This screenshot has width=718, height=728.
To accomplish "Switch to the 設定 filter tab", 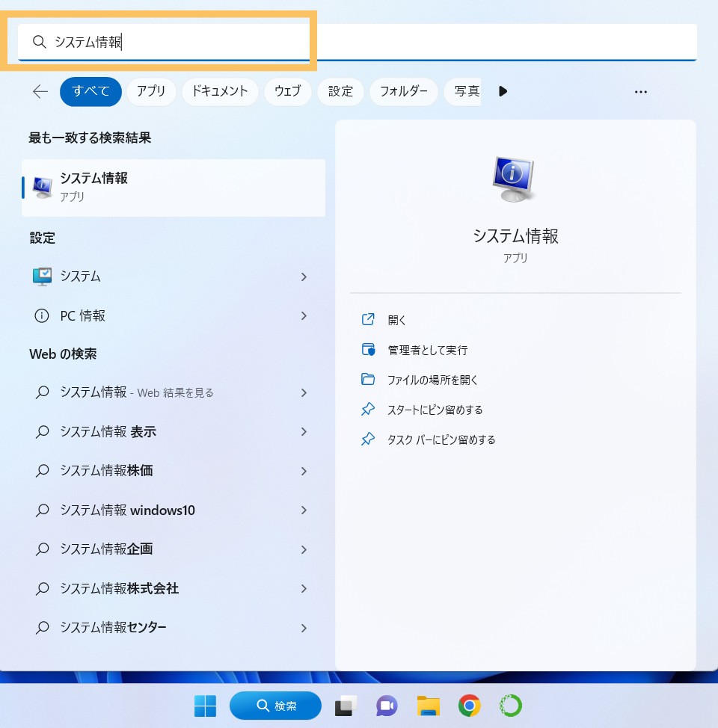I will 340,91.
